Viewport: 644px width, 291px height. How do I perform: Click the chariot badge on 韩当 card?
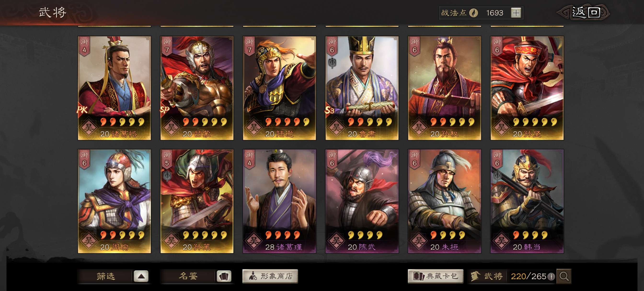[x=497, y=176]
